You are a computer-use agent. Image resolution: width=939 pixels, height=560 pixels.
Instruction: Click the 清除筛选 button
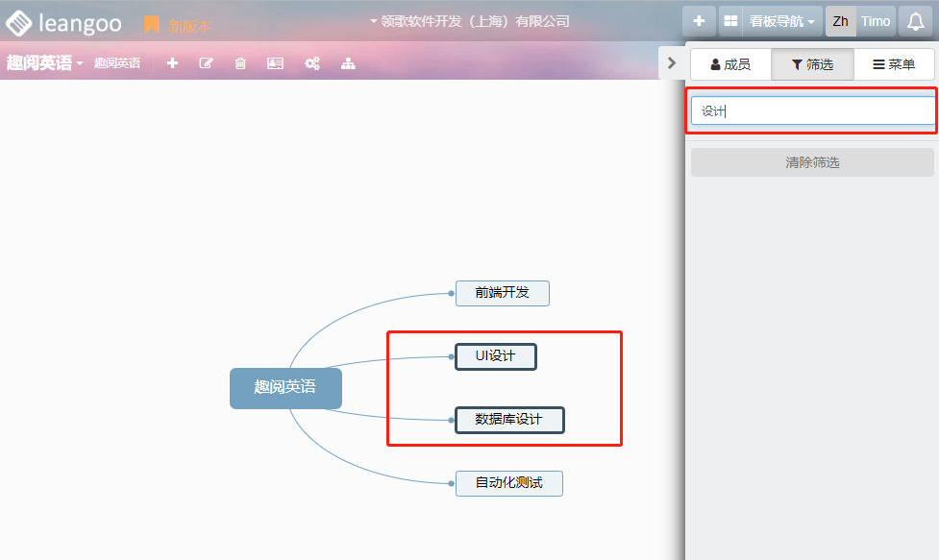tap(812, 162)
